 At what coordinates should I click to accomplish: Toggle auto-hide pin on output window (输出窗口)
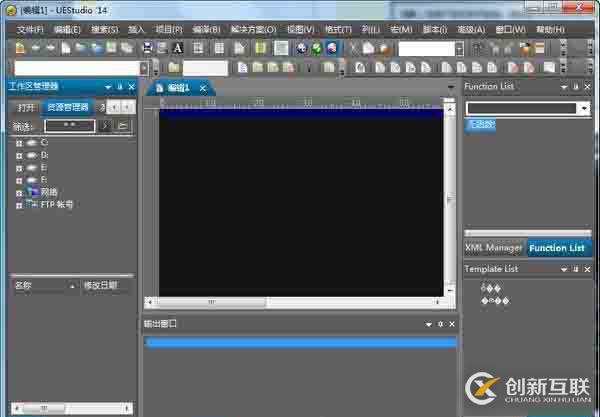pos(440,324)
